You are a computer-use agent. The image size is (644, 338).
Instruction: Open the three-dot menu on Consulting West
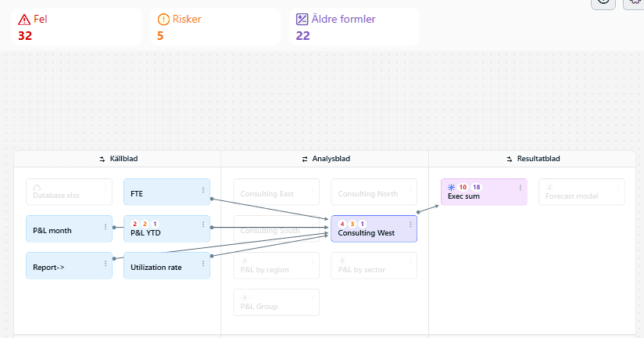(410, 225)
